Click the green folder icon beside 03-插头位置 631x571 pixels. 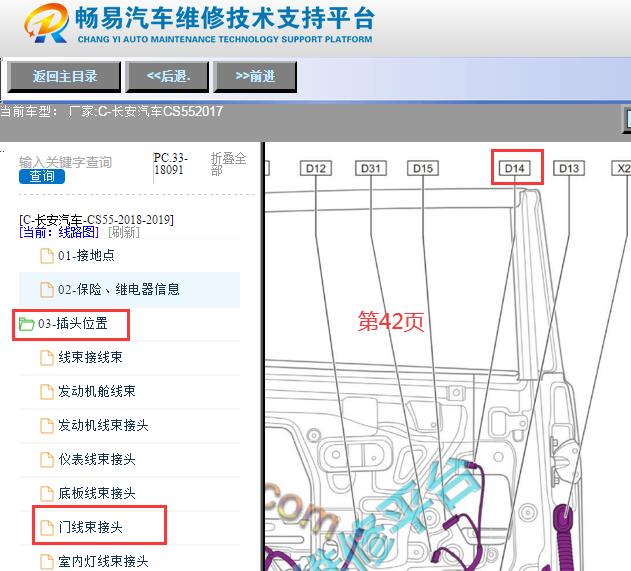click(x=27, y=324)
